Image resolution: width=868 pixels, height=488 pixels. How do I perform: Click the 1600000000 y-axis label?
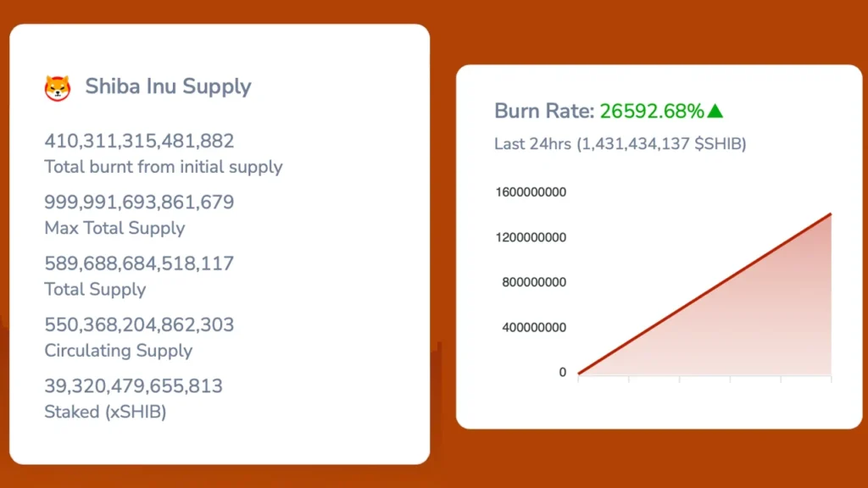point(531,192)
